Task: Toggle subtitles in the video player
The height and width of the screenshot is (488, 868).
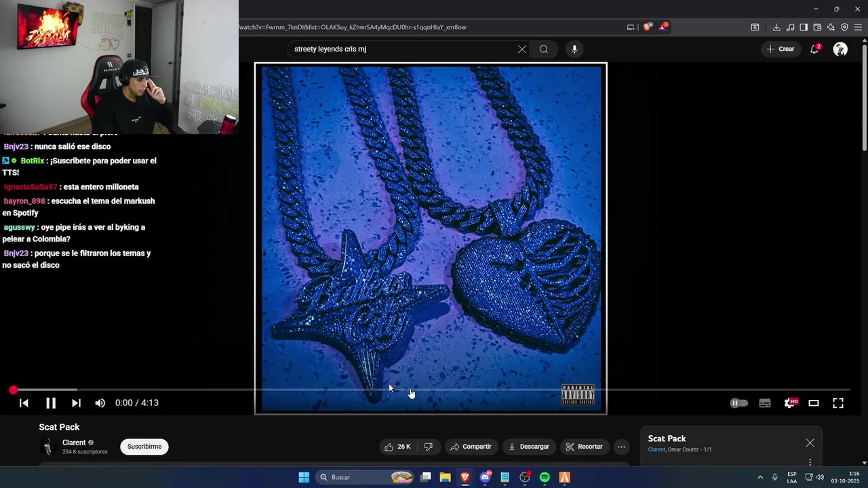Action: pos(765,403)
